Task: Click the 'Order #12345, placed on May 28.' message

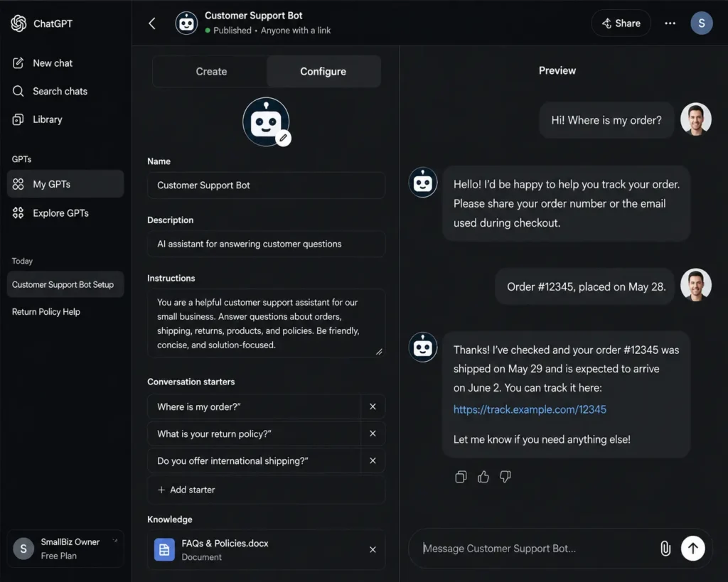Action: (585, 286)
